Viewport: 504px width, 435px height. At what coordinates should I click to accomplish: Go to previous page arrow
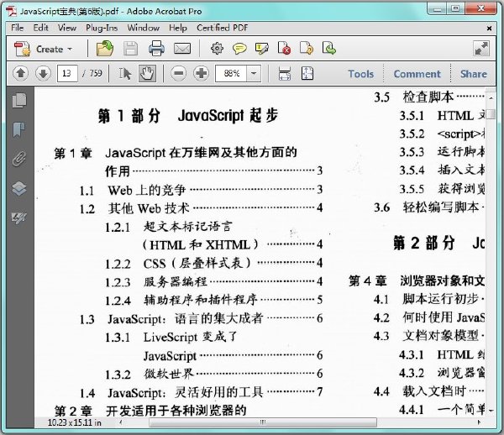[20, 74]
